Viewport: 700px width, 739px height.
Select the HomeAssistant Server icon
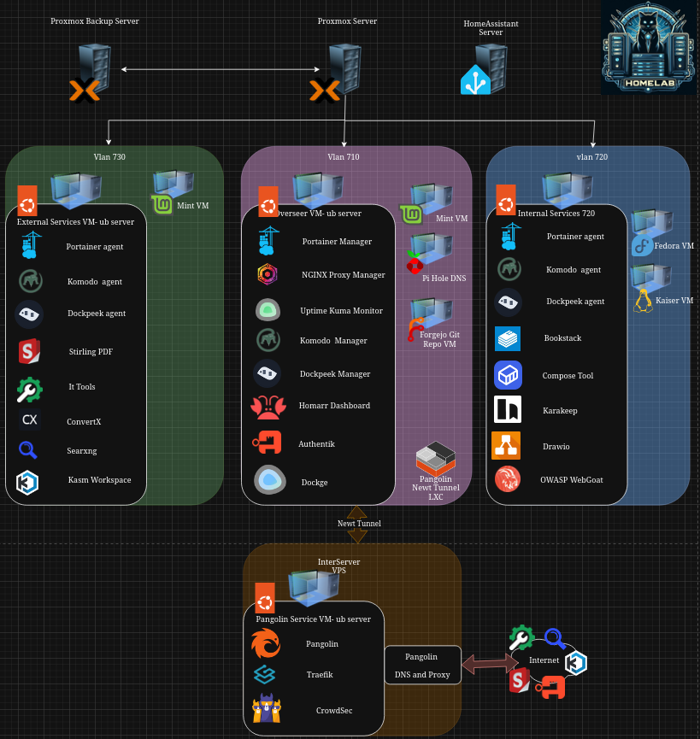pyautogui.click(x=484, y=72)
